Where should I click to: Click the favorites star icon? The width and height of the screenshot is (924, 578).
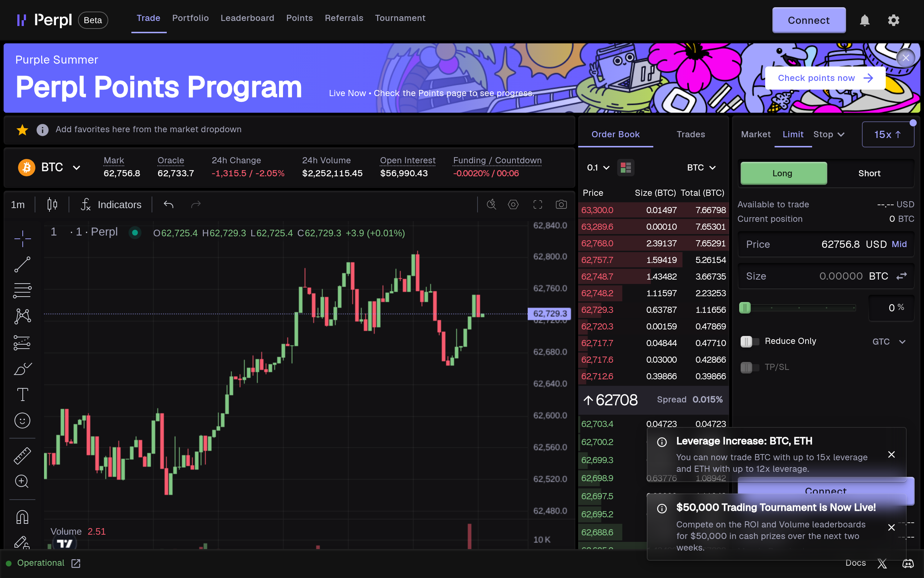(22, 130)
